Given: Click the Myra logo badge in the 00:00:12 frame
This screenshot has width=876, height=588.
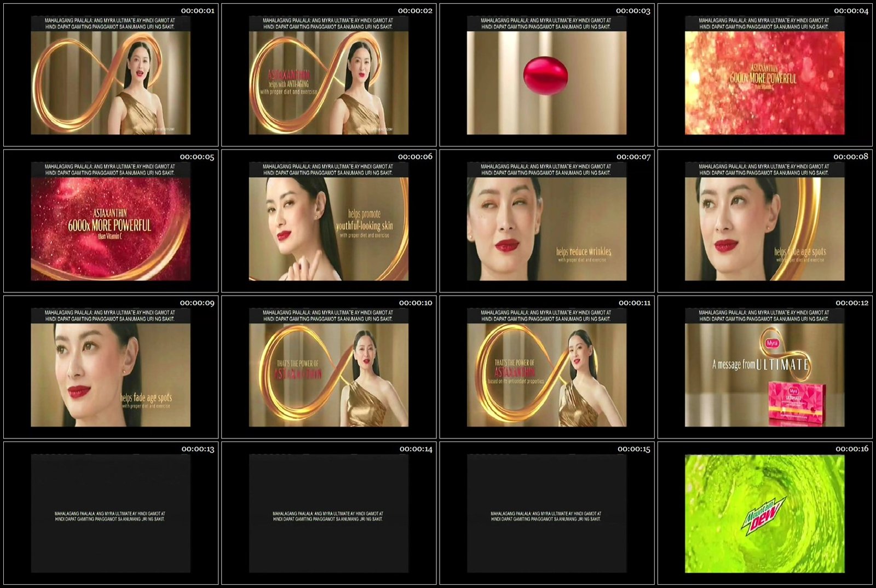Looking at the screenshot, I should tap(772, 343).
